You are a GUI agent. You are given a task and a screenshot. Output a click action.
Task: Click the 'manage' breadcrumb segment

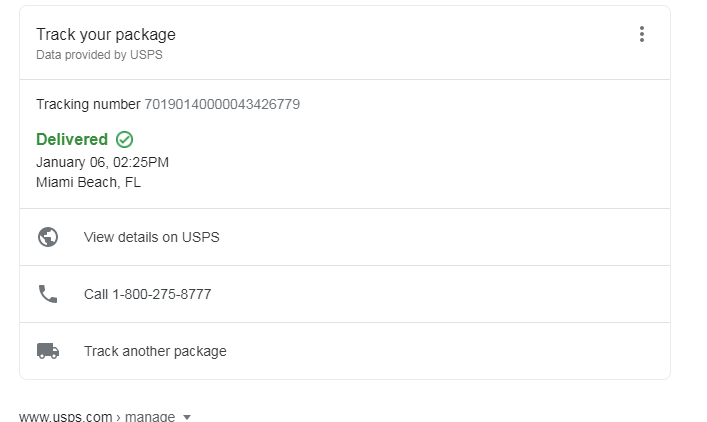pos(150,417)
